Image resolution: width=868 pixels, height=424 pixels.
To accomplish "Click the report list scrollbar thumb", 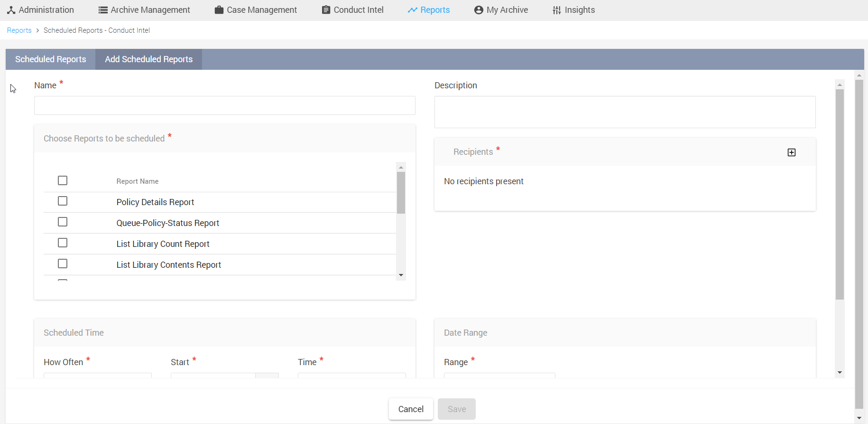I will [401, 193].
